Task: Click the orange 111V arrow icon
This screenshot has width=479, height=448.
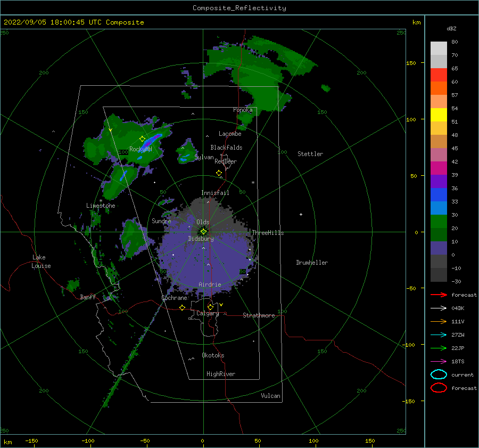Action: click(x=439, y=321)
